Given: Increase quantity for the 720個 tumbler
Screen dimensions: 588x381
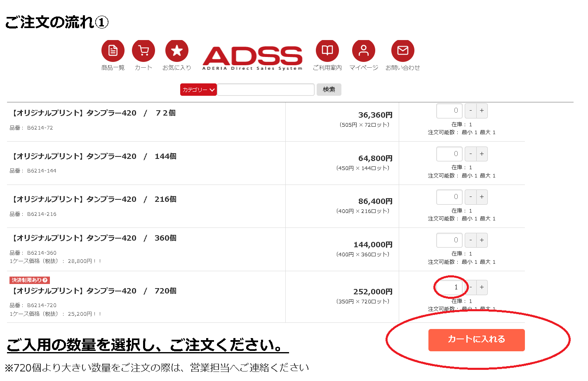Looking at the screenshot, I should [482, 287].
